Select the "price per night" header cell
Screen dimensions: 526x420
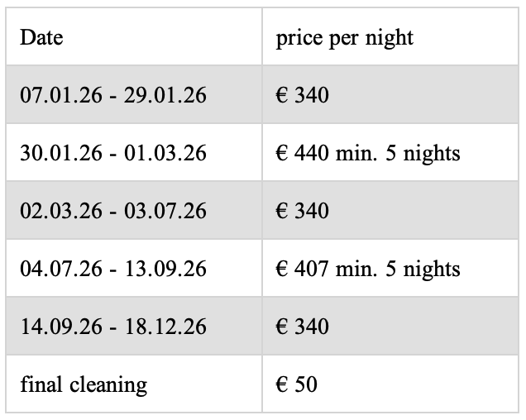coord(345,37)
